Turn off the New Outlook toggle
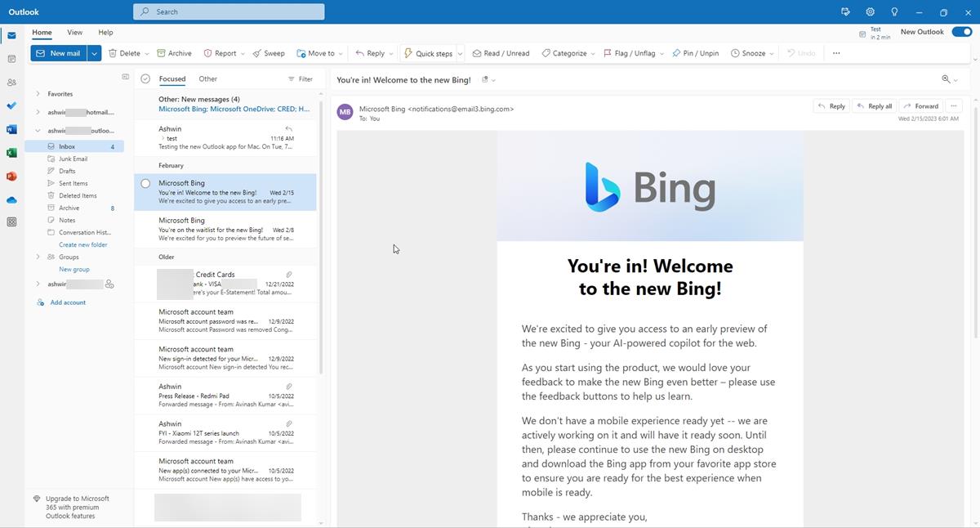980x528 pixels. [961, 31]
